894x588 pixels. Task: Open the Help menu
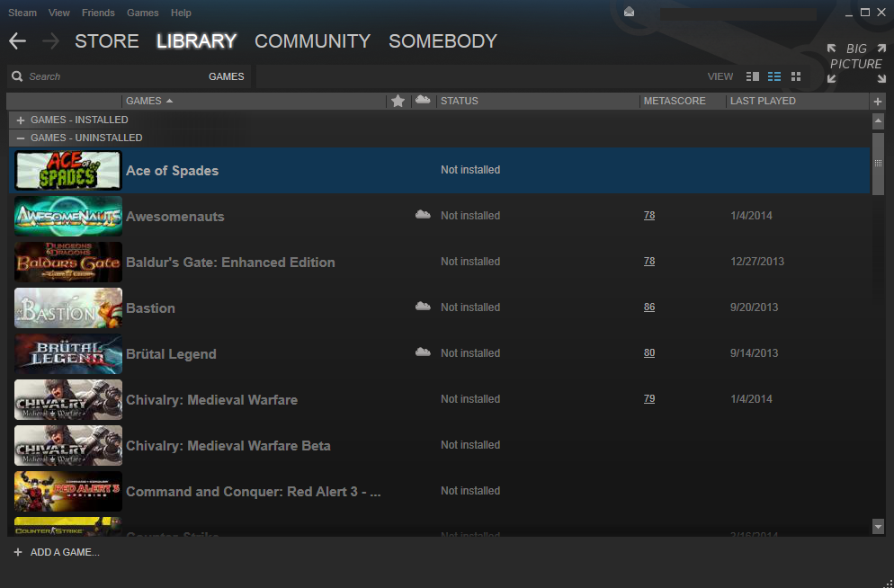coord(182,13)
